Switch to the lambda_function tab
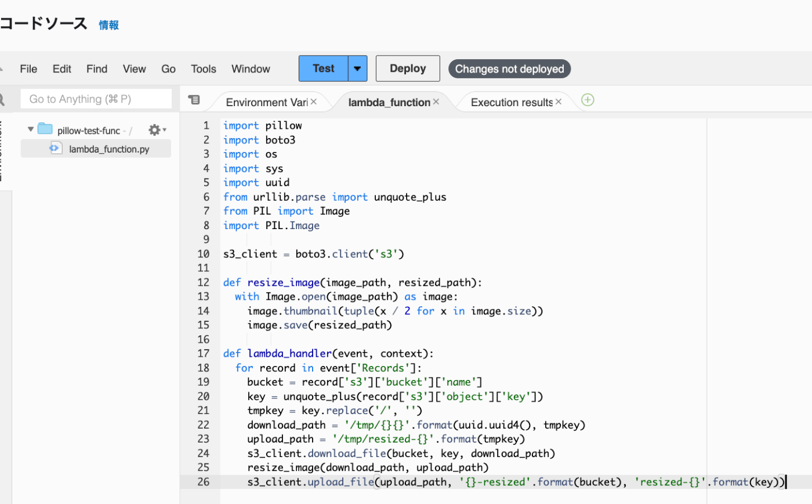The image size is (812, 504). pyautogui.click(x=389, y=103)
